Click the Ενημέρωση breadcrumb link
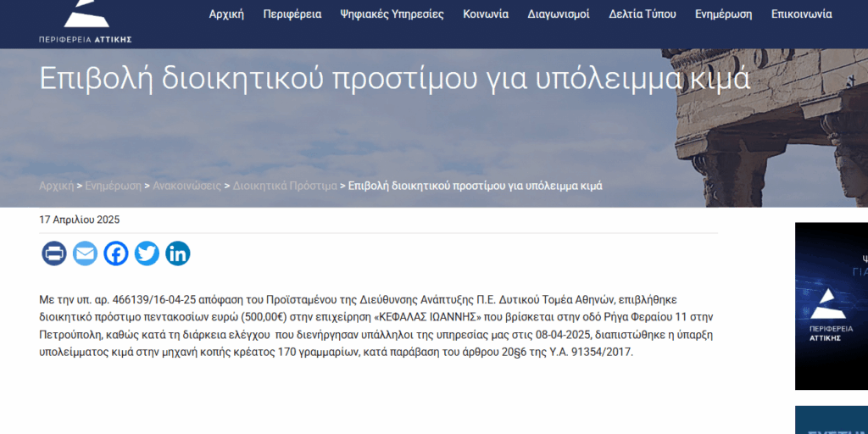The width and height of the screenshot is (868, 434). coord(114,186)
